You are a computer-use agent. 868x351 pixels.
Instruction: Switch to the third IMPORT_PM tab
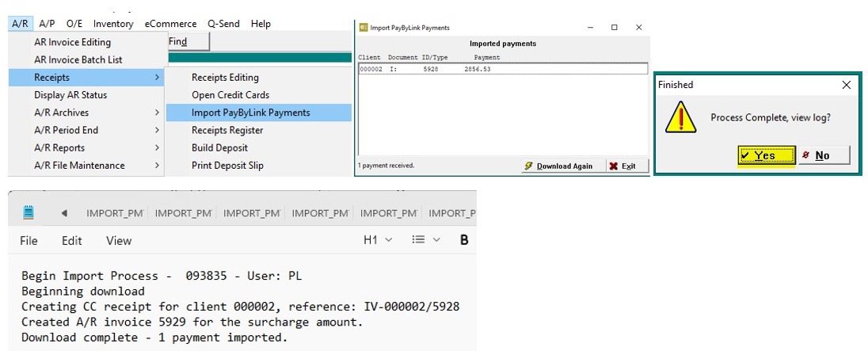pyautogui.click(x=252, y=213)
